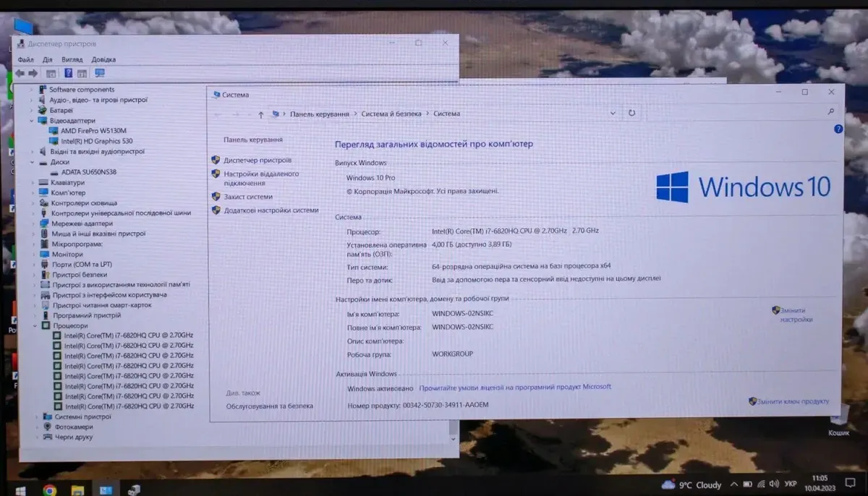
Task: Click the Диспетчер пристроїв link in sidebar
Action: point(257,160)
